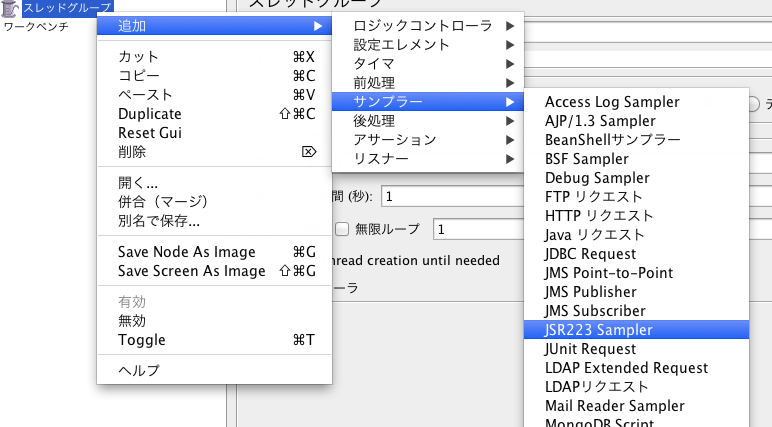Image resolution: width=772 pixels, height=427 pixels.
Task: Add an LDAP Extended Request sampler
Action: (637, 368)
